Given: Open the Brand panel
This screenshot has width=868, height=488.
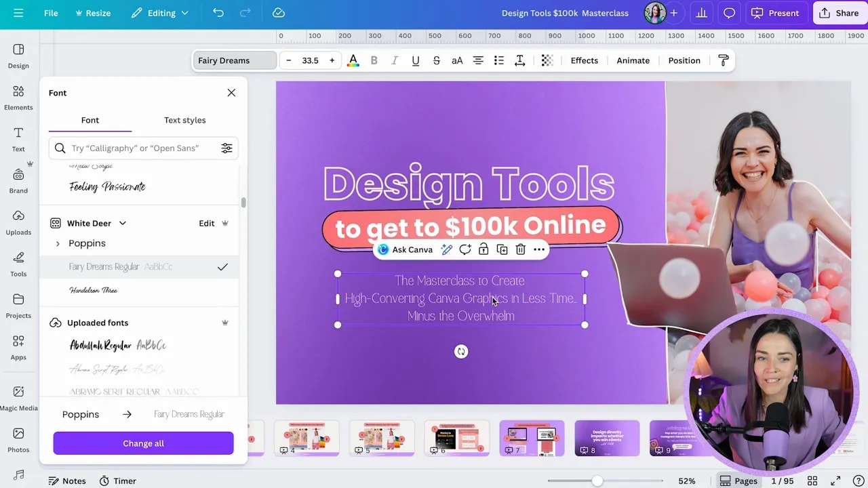Looking at the screenshot, I should tap(18, 180).
